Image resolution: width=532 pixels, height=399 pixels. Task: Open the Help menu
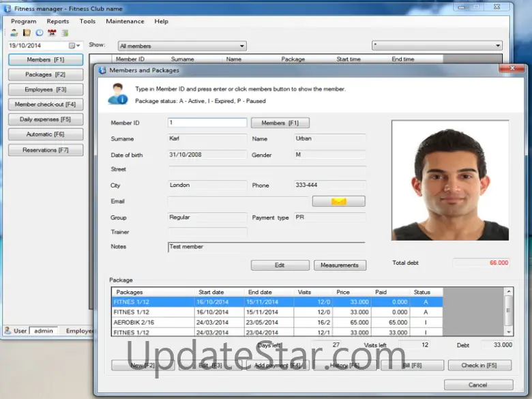coord(161,21)
